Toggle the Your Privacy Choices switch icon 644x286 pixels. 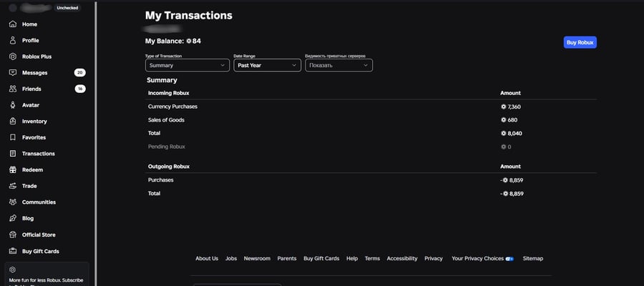tap(509, 259)
